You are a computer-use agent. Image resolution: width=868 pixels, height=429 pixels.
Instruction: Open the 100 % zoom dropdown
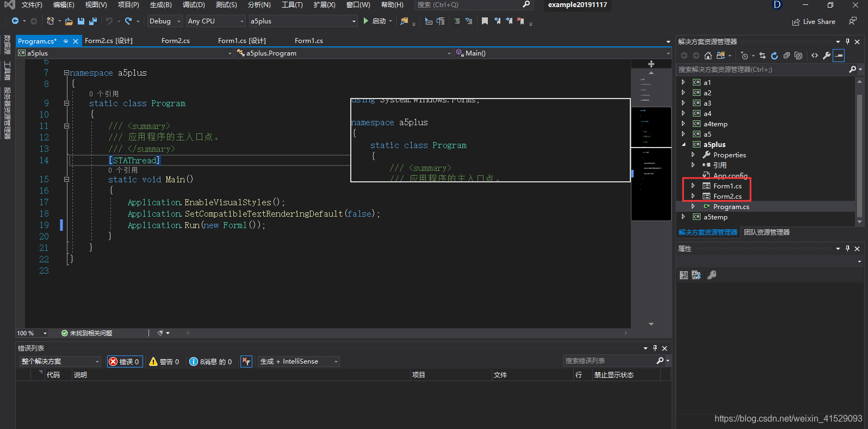click(32, 333)
